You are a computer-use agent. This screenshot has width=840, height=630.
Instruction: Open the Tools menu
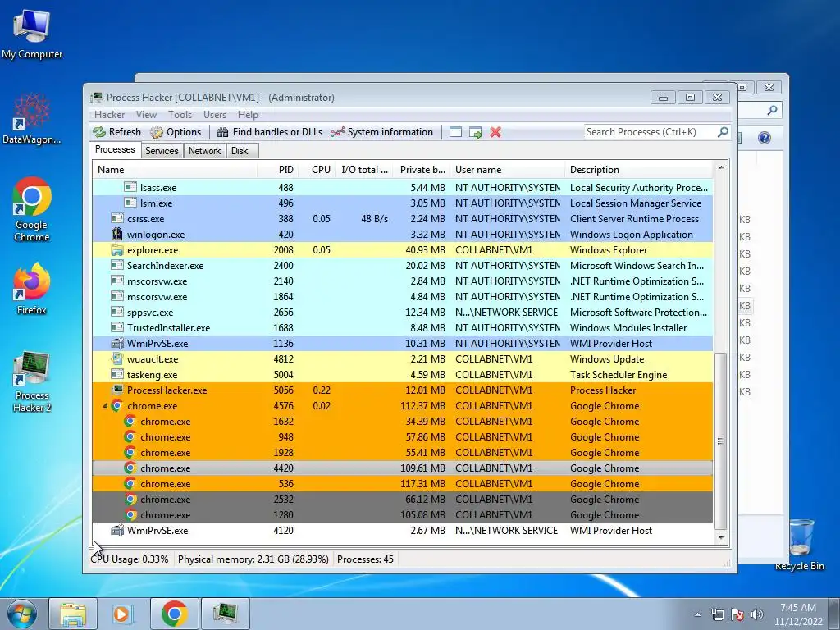[180, 115]
